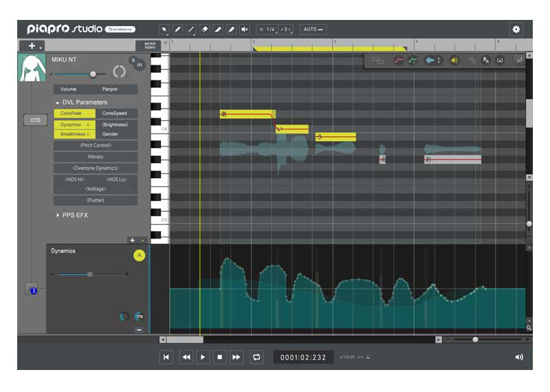Click the master volume speaker icon
The image size is (550, 392).
coord(519,357)
